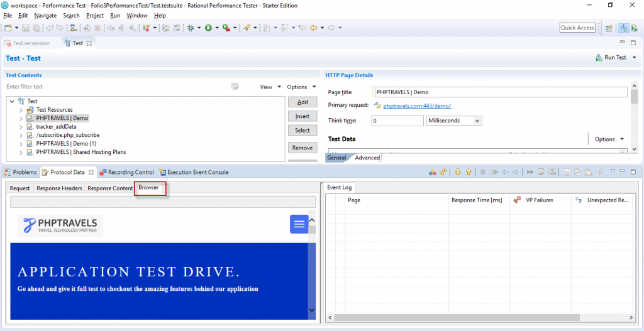Click the Undo arrow in the main toolbar
644x331 pixels.
[50, 28]
